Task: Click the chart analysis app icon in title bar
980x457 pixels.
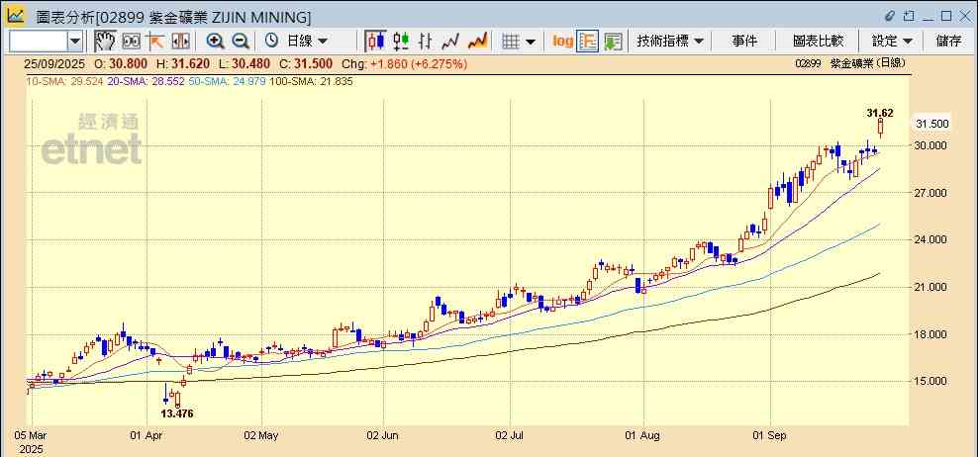Action: click(x=16, y=16)
